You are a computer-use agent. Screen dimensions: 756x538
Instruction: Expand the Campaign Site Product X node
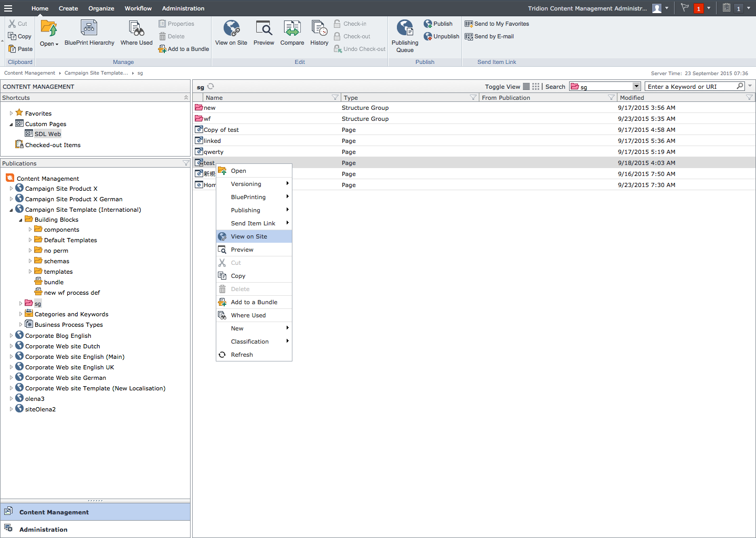pyautogui.click(x=11, y=189)
